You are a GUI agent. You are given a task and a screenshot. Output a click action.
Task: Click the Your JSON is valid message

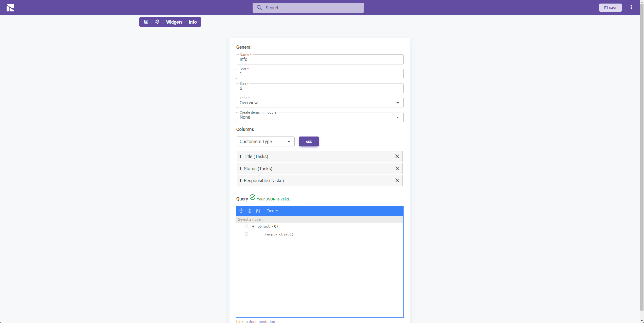[273, 199]
